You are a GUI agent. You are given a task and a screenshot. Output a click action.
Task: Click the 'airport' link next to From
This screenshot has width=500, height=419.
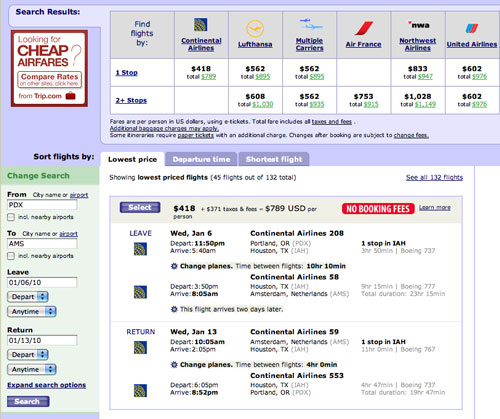point(79,195)
